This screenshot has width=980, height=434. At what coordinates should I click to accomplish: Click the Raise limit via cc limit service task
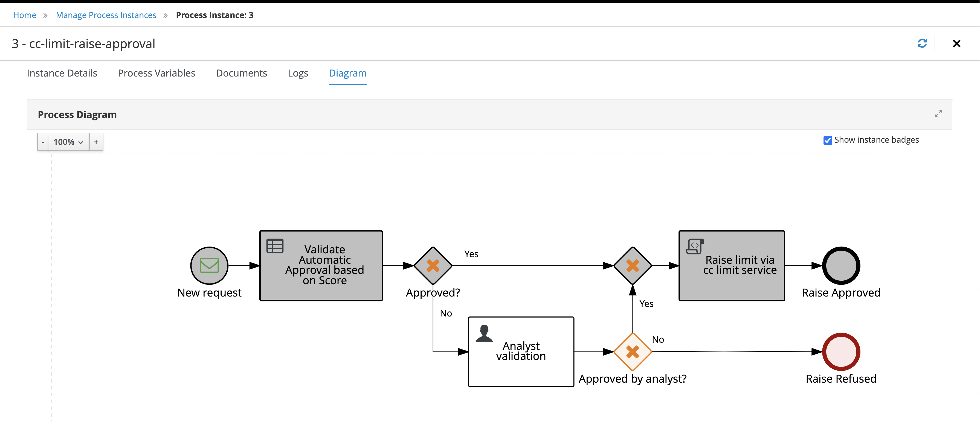tap(732, 265)
